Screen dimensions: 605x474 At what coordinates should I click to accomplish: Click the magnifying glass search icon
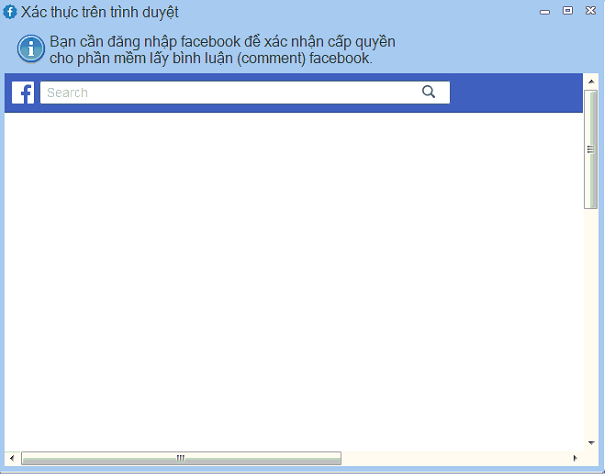click(x=428, y=92)
